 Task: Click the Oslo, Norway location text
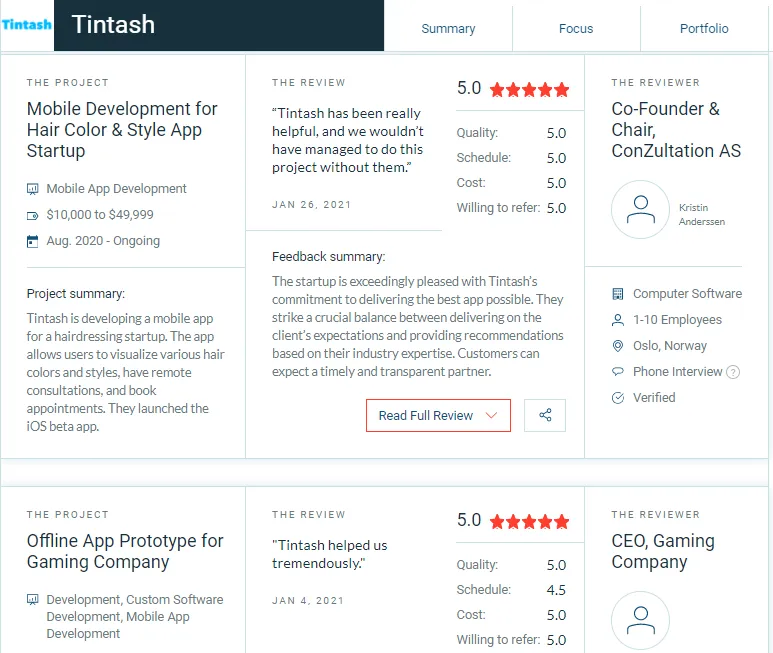coord(670,346)
